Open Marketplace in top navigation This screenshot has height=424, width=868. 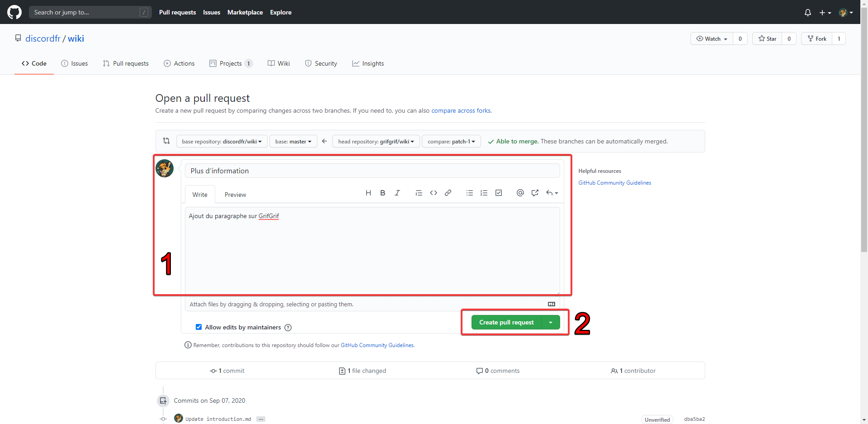point(245,12)
